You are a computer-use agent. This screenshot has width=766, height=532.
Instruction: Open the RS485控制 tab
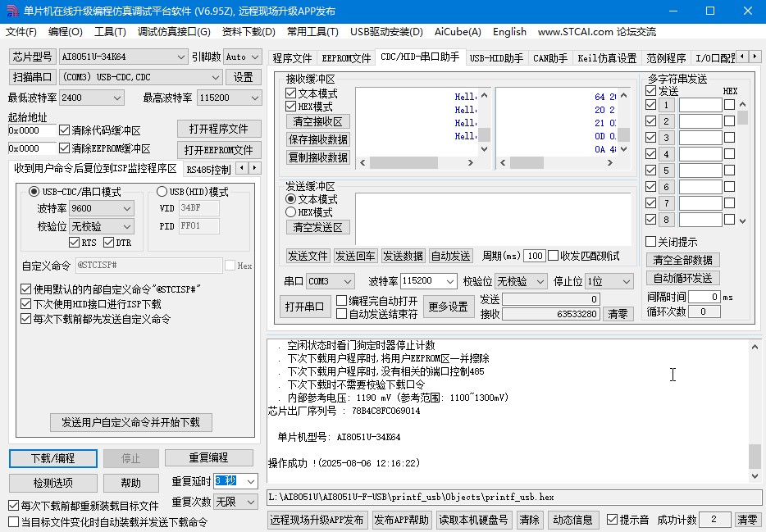click(208, 170)
